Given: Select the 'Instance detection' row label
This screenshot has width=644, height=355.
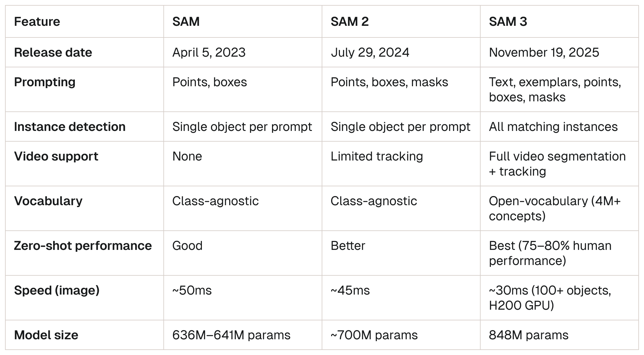Looking at the screenshot, I should click(69, 127).
